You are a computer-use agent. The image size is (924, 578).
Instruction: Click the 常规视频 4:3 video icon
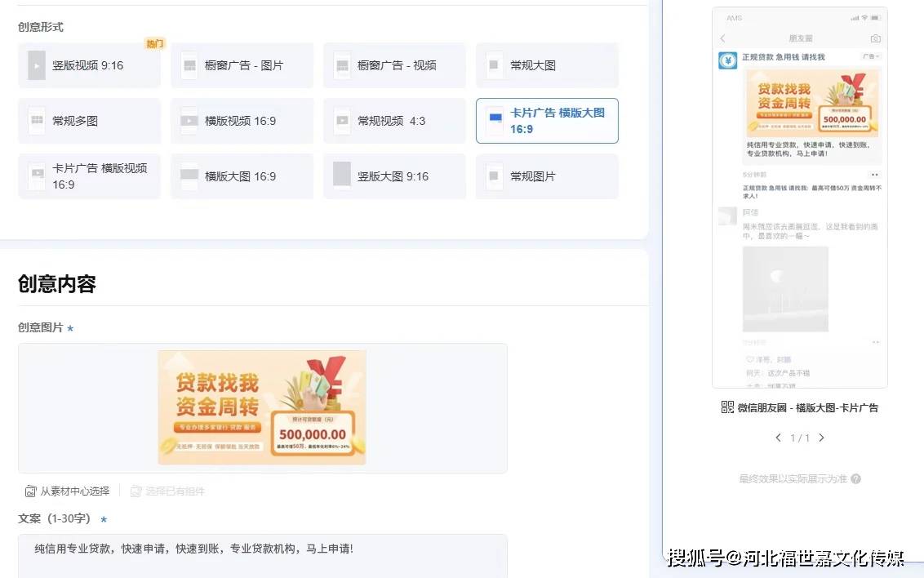tap(342, 121)
